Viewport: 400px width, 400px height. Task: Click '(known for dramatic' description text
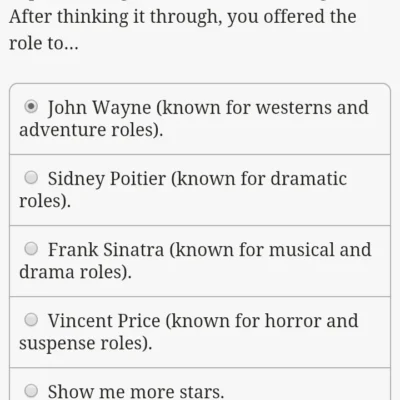tap(259, 179)
